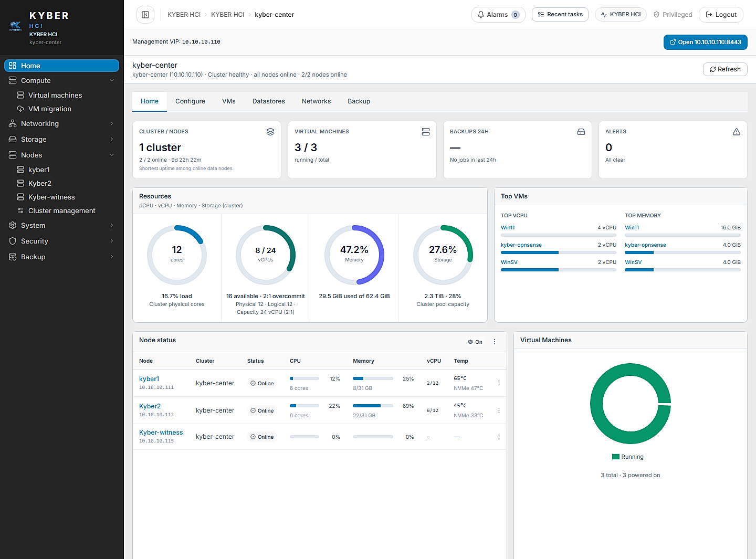
Task: Collapse the Compute section chevron
Action: click(x=112, y=80)
